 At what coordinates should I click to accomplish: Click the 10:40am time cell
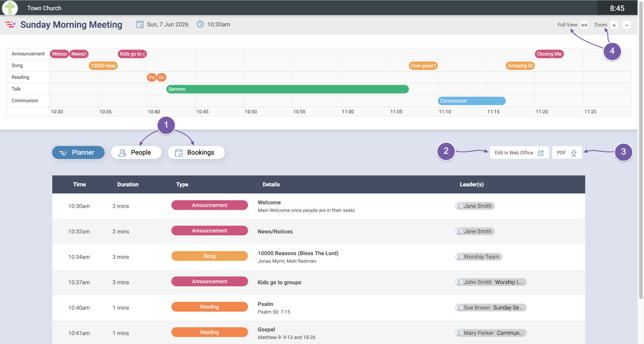pyautogui.click(x=79, y=308)
